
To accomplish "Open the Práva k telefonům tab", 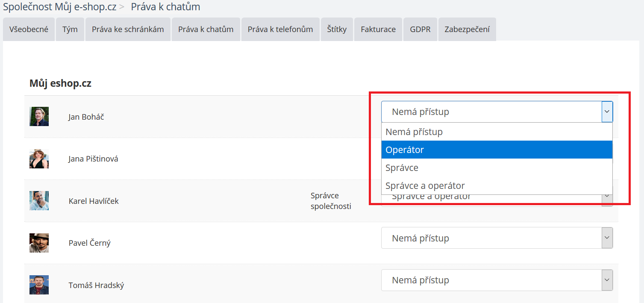I will (280, 29).
